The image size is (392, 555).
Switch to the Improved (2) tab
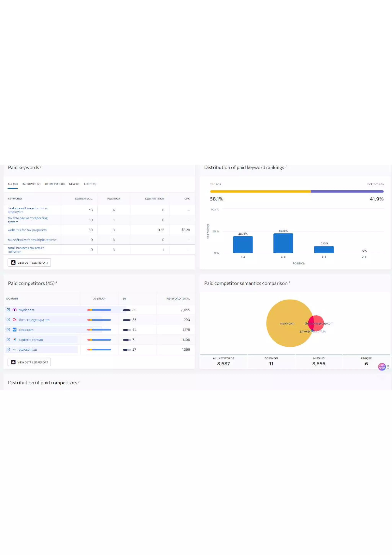click(31, 184)
